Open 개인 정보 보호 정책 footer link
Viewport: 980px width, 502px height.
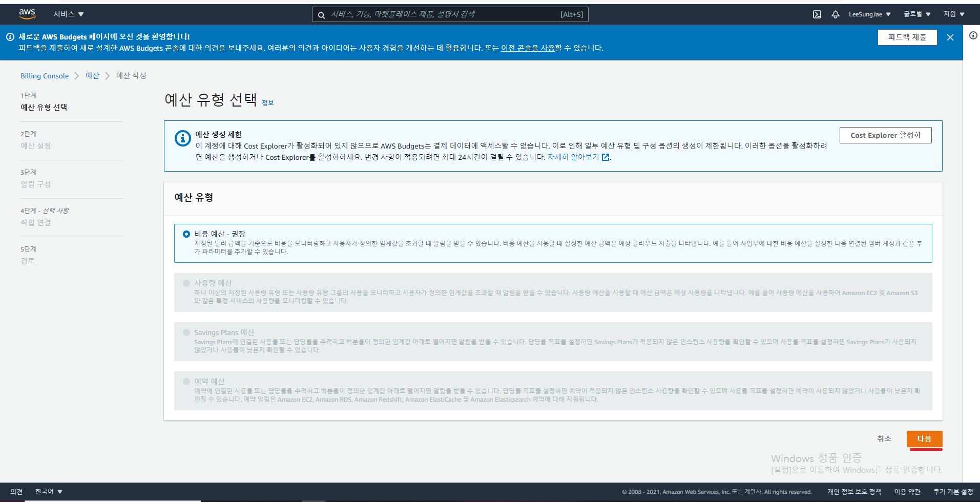pos(854,492)
